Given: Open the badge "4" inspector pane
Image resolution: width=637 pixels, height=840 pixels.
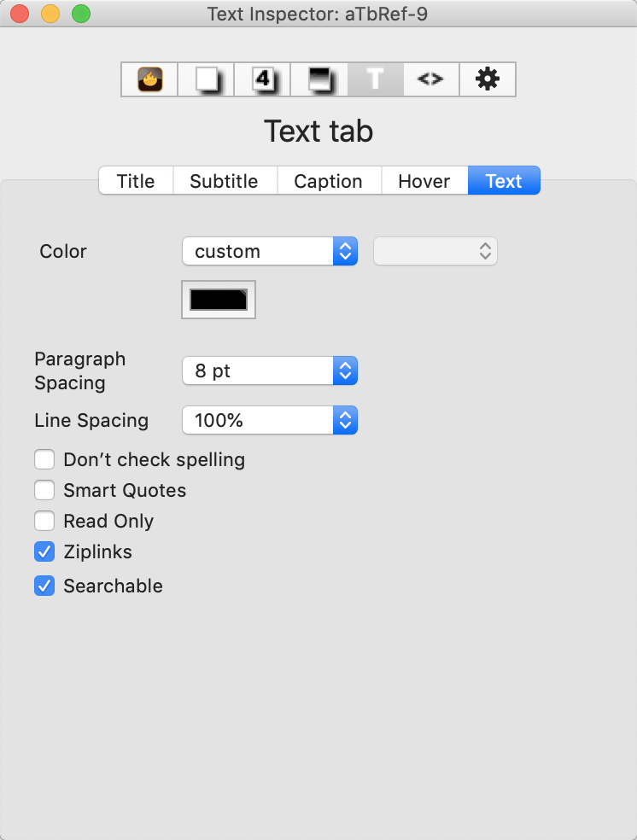Looking at the screenshot, I should [261, 79].
